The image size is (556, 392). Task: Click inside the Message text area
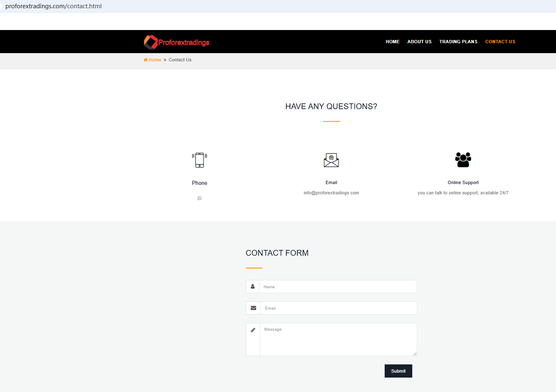(x=338, y=340)
